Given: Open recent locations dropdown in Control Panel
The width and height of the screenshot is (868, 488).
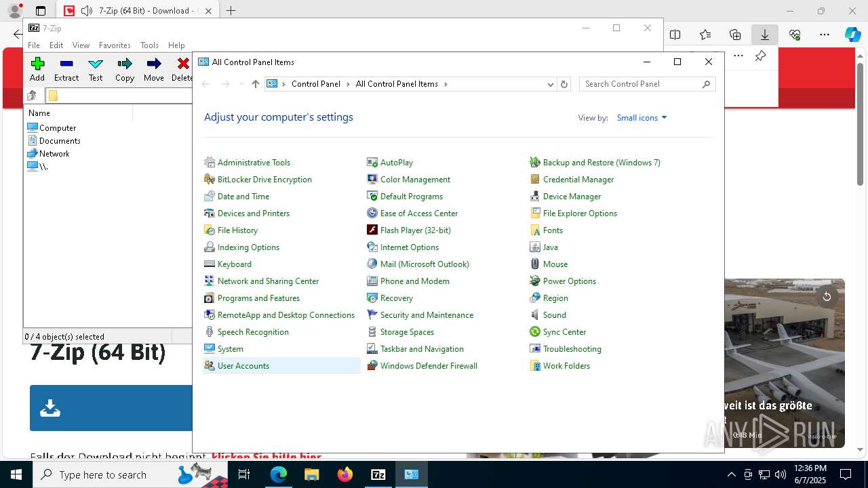Looking at the screenshot, I should pos(241,84).
